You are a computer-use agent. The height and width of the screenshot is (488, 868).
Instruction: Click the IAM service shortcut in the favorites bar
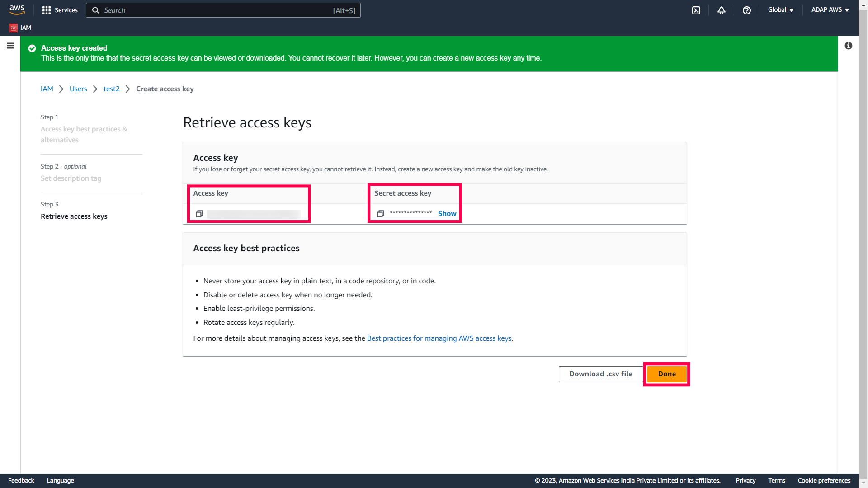21,28
